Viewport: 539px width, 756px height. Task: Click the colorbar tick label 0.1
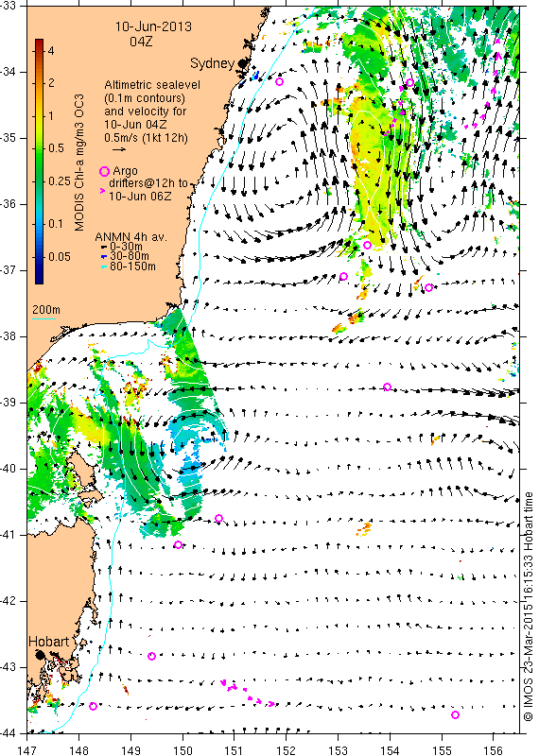coord(57,223)
